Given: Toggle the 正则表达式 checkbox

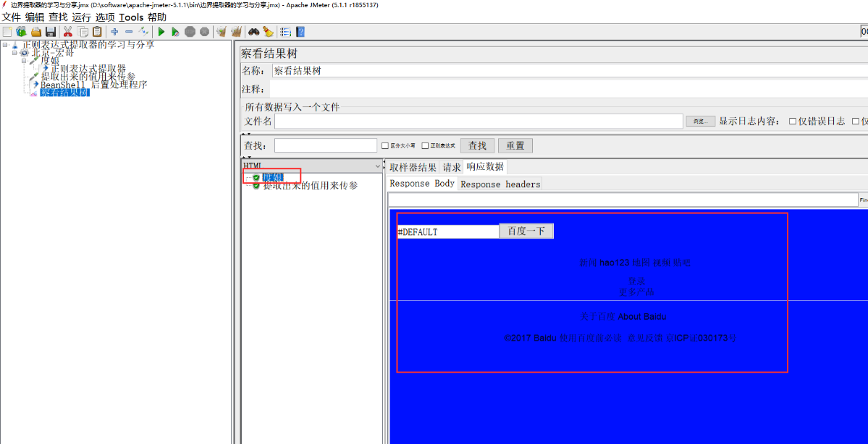Looking at the screenshot, I should tap(425, 146).
